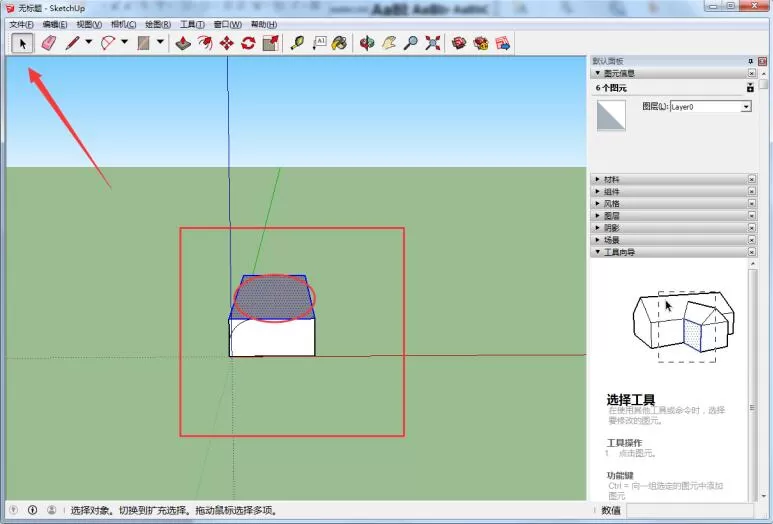
Task: Click the Zoom Extents tool
Action: 432,43
